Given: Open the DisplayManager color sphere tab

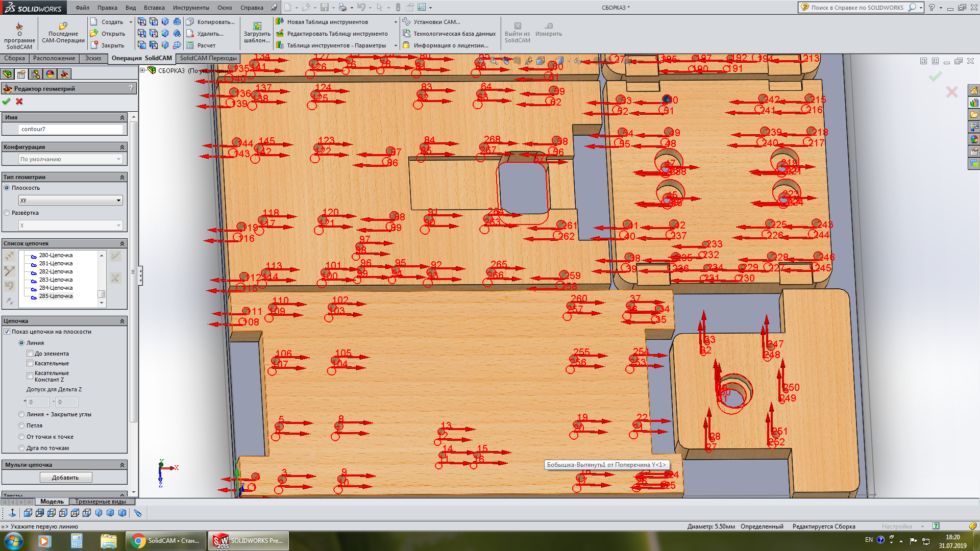Looking at the screenshot, I should click(x=50, y=74).
